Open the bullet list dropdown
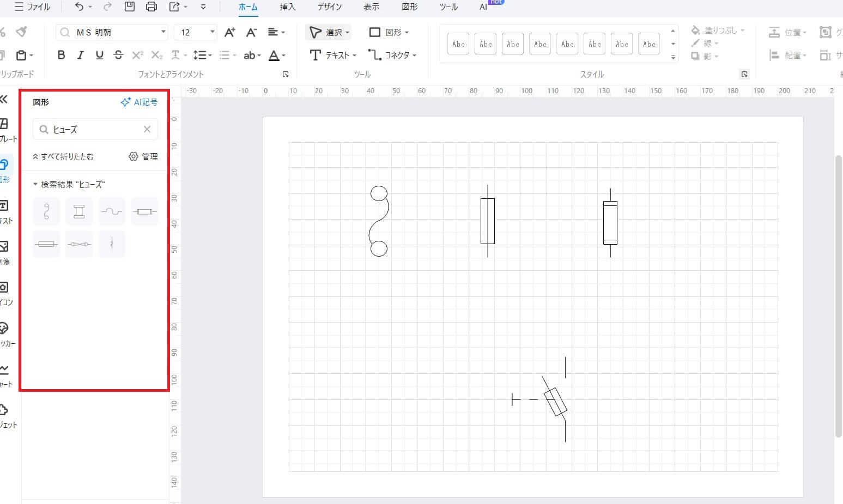This screenshot has height=504, width=843. pyautogui.click(x=227, y=55)
